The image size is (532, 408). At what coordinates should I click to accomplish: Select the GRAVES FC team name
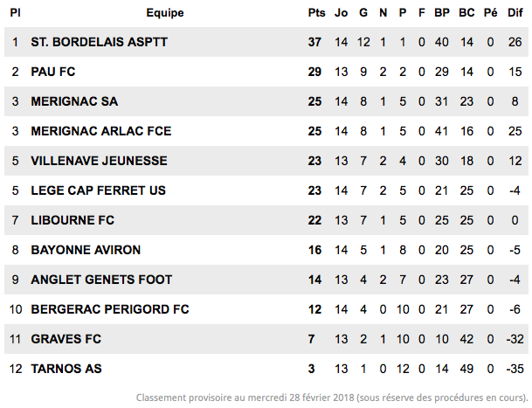pyautogui.click(x=66, y=339)
